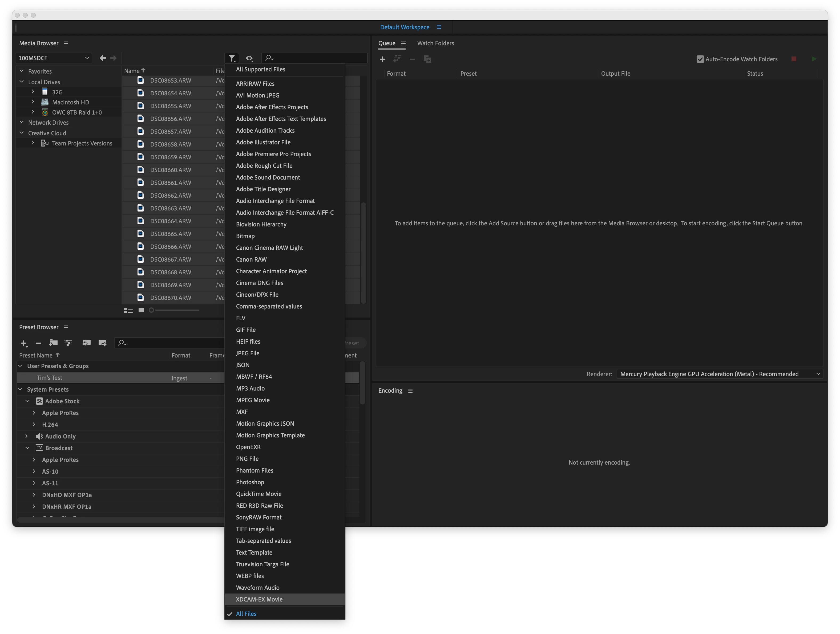The height and width of the screenshot is (634, 840).
Task: Click the navigate back arrow in Media Browser
Action: (x=103, y=58)
